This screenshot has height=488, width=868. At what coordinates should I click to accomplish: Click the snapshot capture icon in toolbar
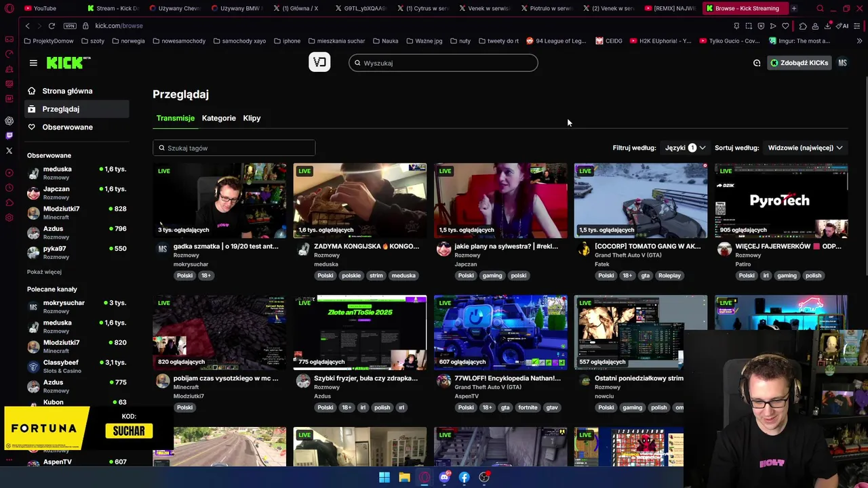[x=749, y=26]
